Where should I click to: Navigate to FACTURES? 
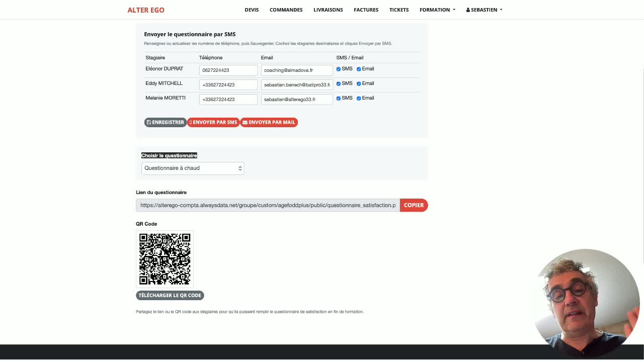(x=366, y=10)
